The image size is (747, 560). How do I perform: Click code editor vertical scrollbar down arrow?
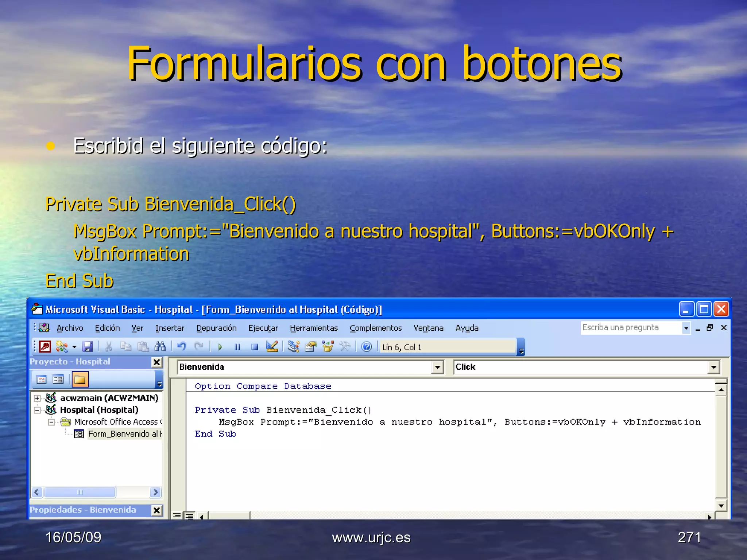pos(721,505)
